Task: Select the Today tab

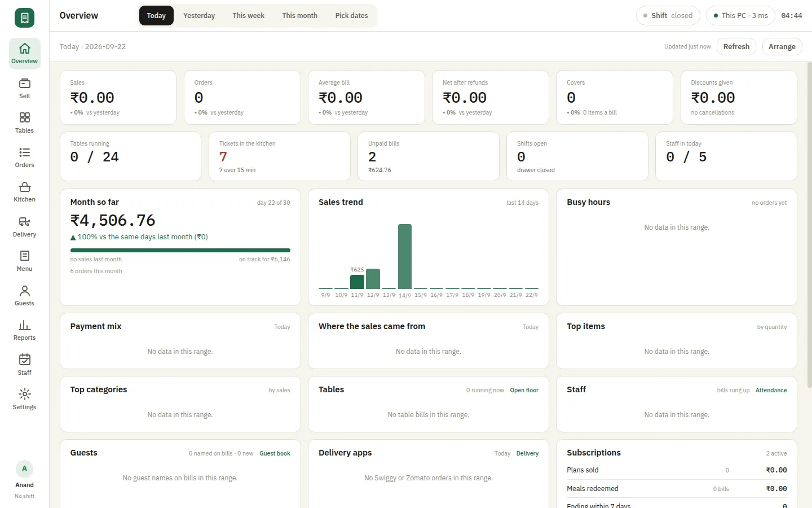Action: click(x=156, y=16)
